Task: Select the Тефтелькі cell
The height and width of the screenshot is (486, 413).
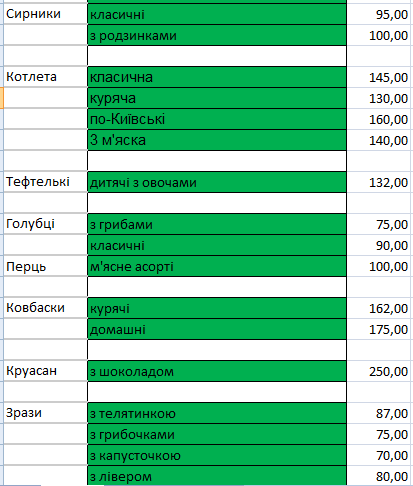Action: [x=45, y=182]
